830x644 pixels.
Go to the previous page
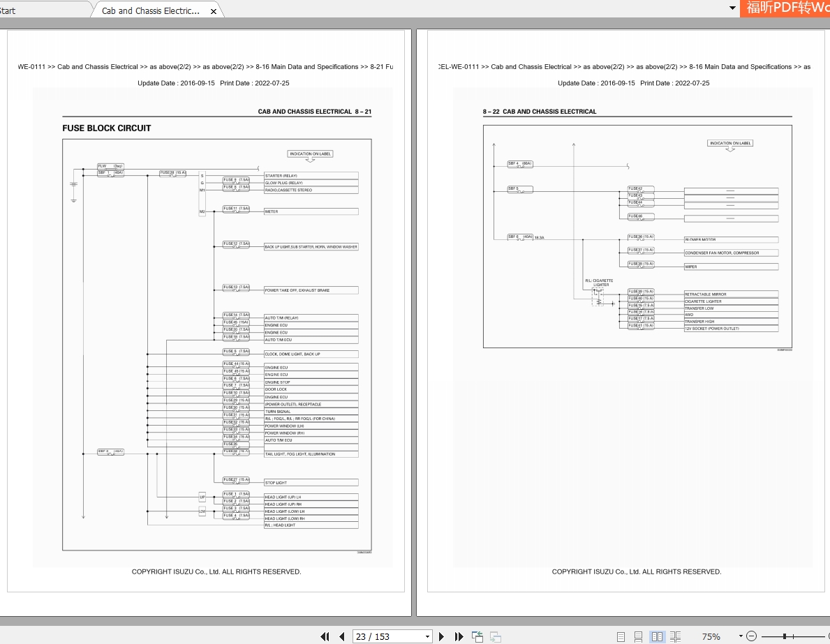click(x=342, y=636)
